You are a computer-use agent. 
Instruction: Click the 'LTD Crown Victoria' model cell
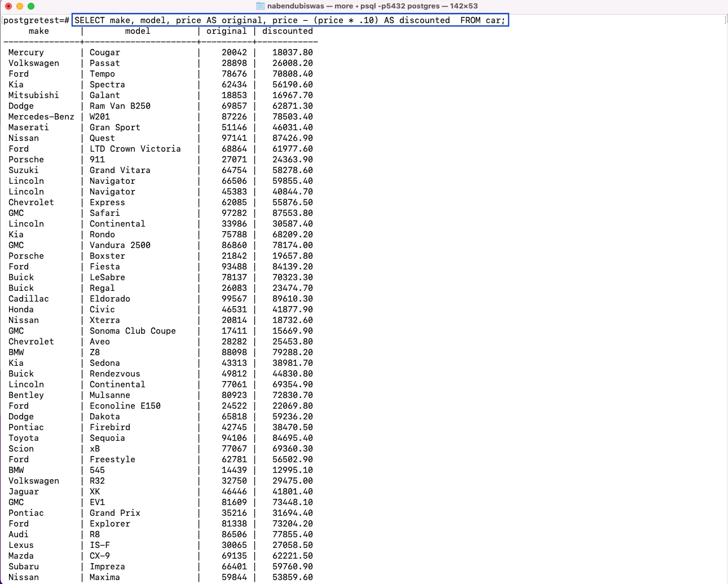(x=135, y=149)
